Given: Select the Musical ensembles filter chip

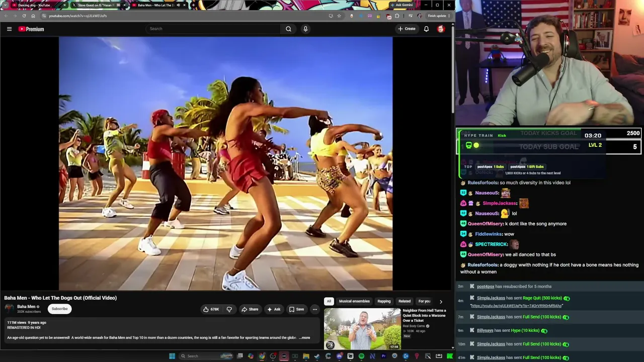Looking at the screenshot, I should 354,301.
